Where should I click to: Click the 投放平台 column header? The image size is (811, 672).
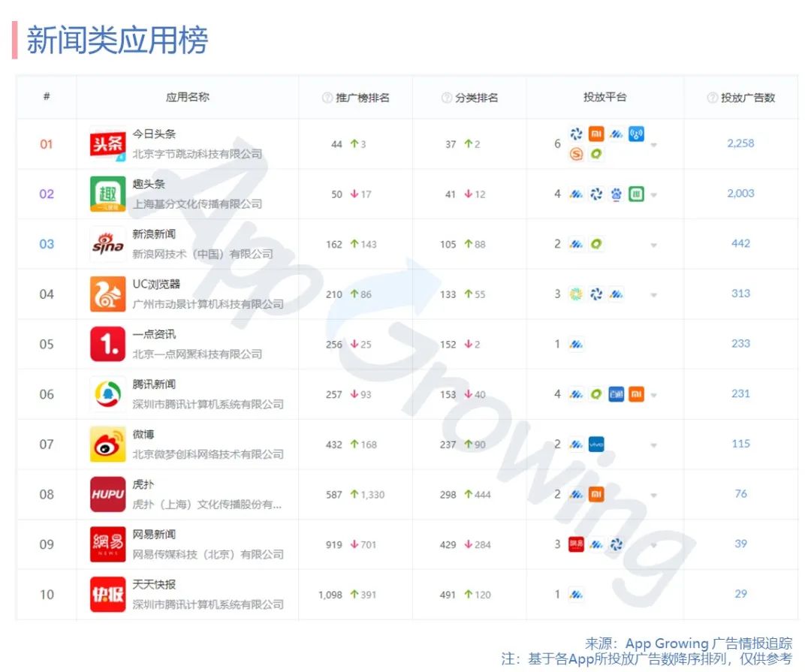point(604,98)
